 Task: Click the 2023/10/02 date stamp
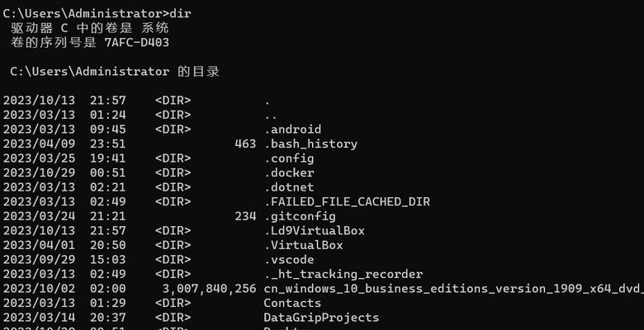pyautogui.click(x=39, y=289)
